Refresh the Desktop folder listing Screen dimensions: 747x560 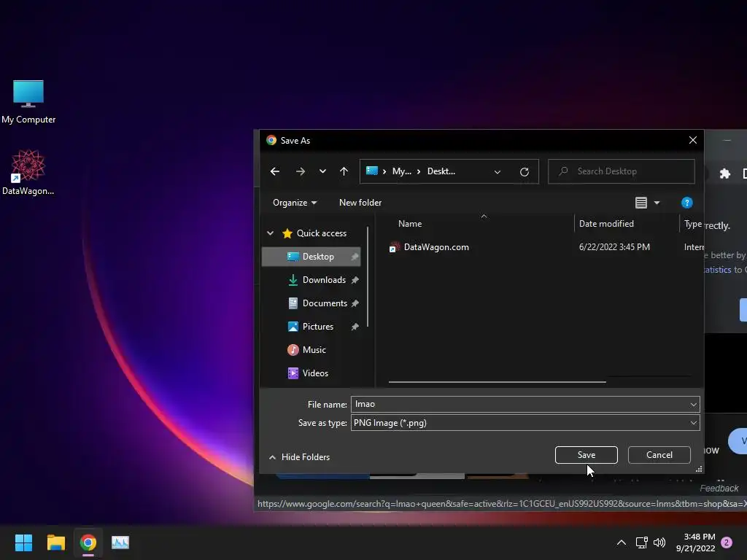click(525, 172)
